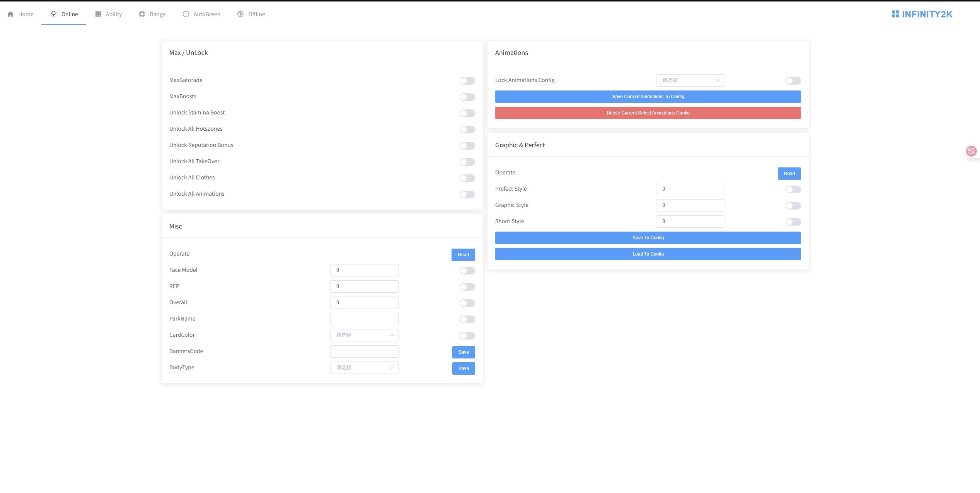Click the pink translate floating icon
Image resolution: width=980 pixels, height=493 pixels.
tap(971, 151)
